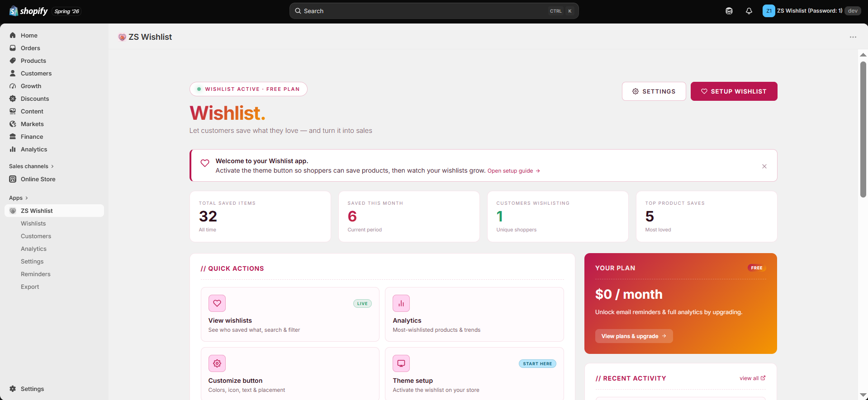Viewport: 868px width, 400px height.
Task: Open Analytics under ZS Wishlist app
Action: tap(34, 249)
